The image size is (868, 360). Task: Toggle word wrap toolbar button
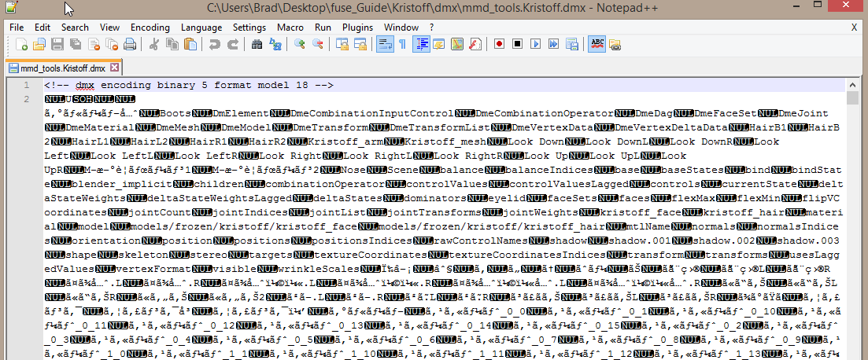(x=385, y=44)
